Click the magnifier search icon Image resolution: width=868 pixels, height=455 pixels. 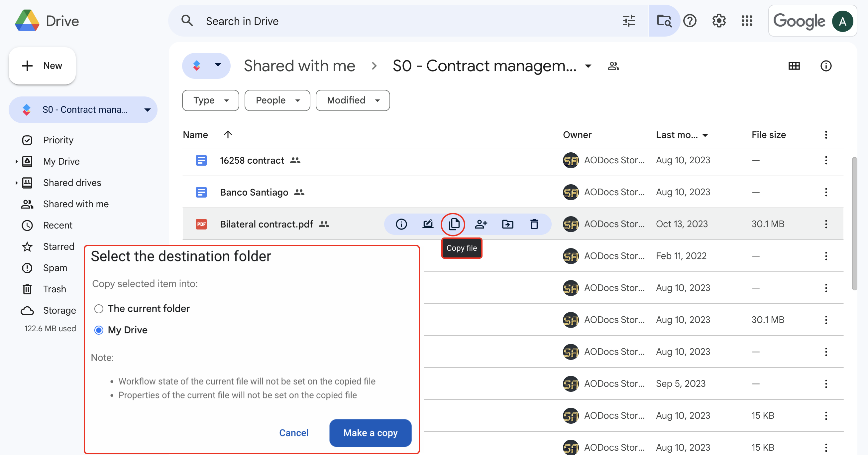tap(187, 21)
